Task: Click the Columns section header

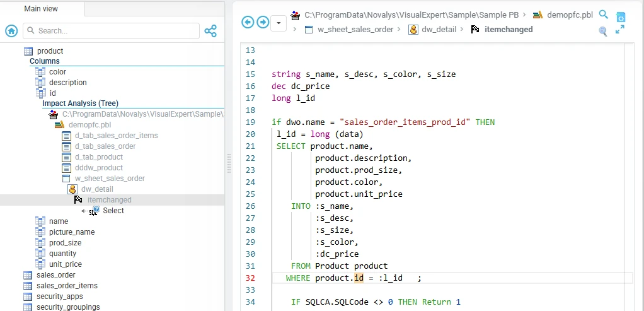Action: [x=44, y=61]
